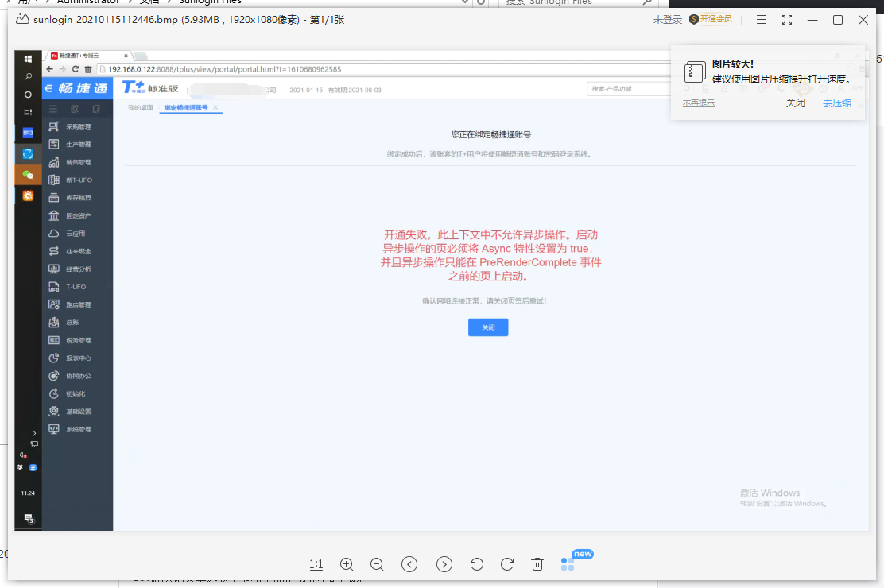Zoom out with the magnifier minus icon
This screenshot has width=884, height=588.
(377, 564)
